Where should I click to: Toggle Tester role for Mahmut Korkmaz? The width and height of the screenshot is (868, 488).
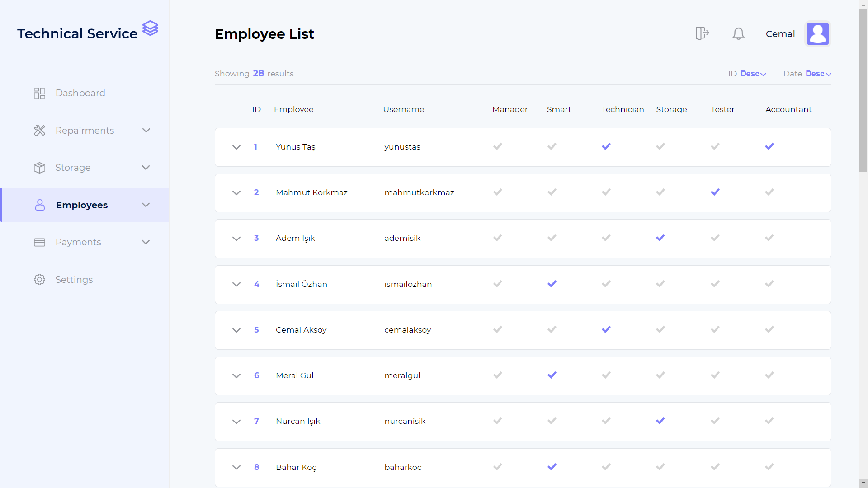click(715, 192)
